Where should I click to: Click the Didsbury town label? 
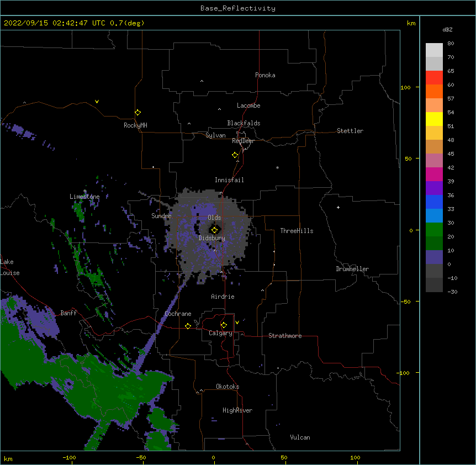[x=211, y=238]
